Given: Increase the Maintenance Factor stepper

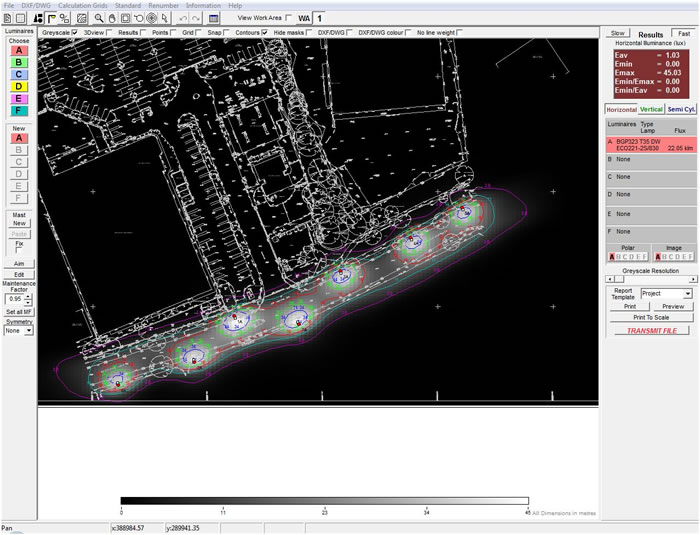Looking at the screenshot, I should point(29,297).
